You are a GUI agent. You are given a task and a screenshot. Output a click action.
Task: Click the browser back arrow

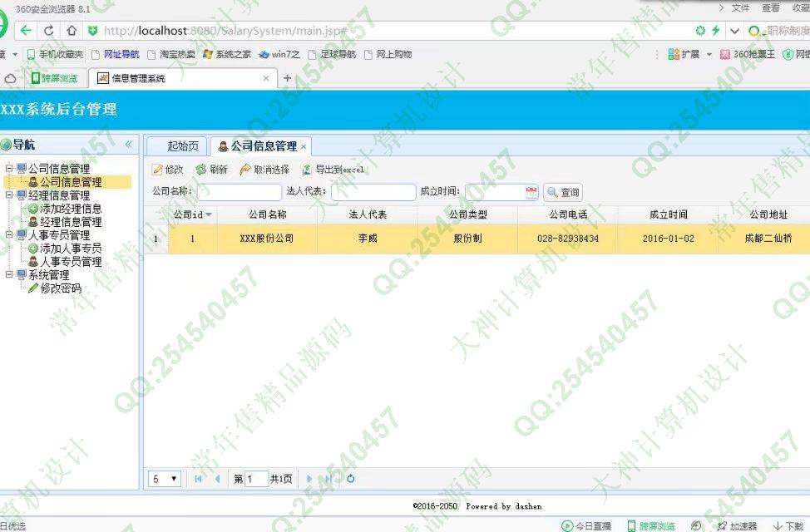tap(26, 31)
